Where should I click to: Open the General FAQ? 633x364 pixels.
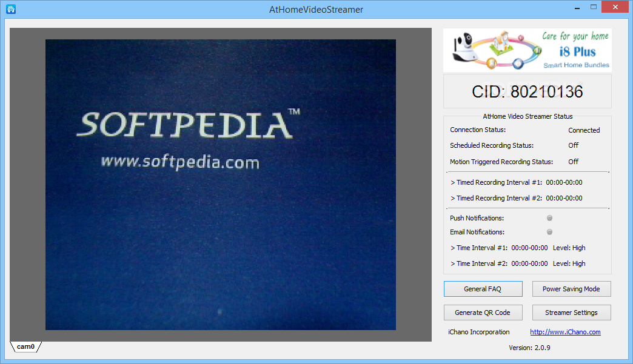[483, 289]
